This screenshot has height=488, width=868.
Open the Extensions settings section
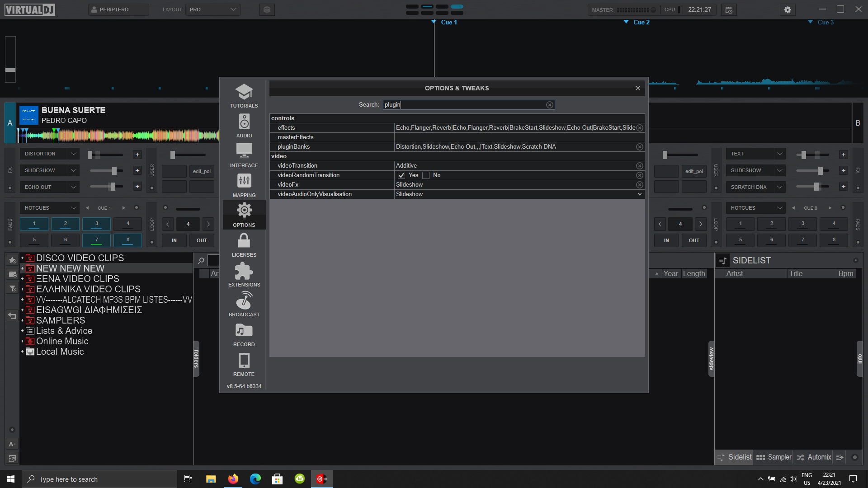coord(244,275)
